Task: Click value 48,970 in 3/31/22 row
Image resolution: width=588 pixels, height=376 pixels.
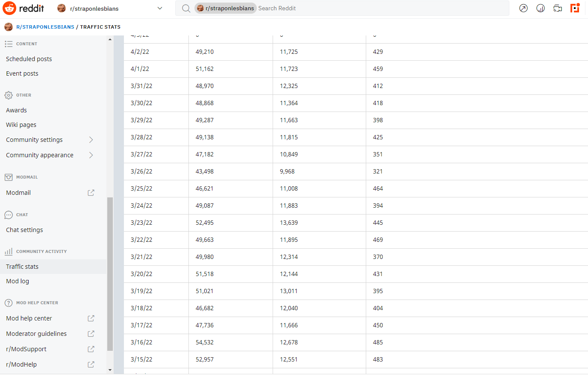Action: click(205, 86)
